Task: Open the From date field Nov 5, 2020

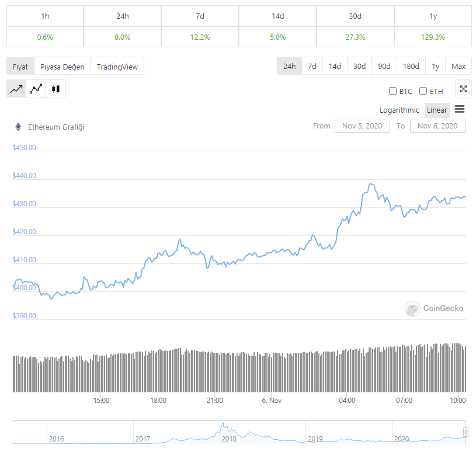Action: coord(362,126)
